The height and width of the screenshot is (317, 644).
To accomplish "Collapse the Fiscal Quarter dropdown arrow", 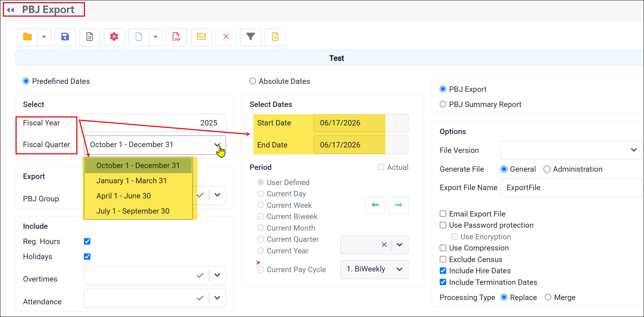I will 217,145.
